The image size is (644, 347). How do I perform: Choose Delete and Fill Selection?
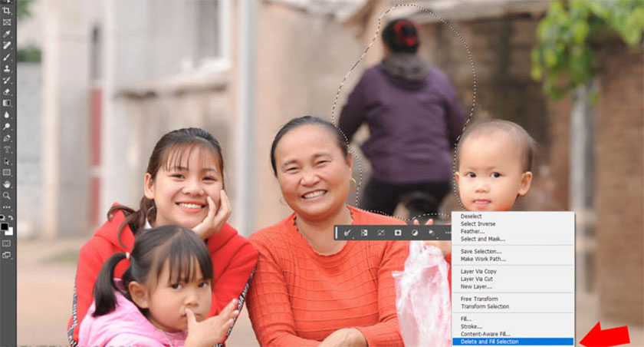[513, 342]
